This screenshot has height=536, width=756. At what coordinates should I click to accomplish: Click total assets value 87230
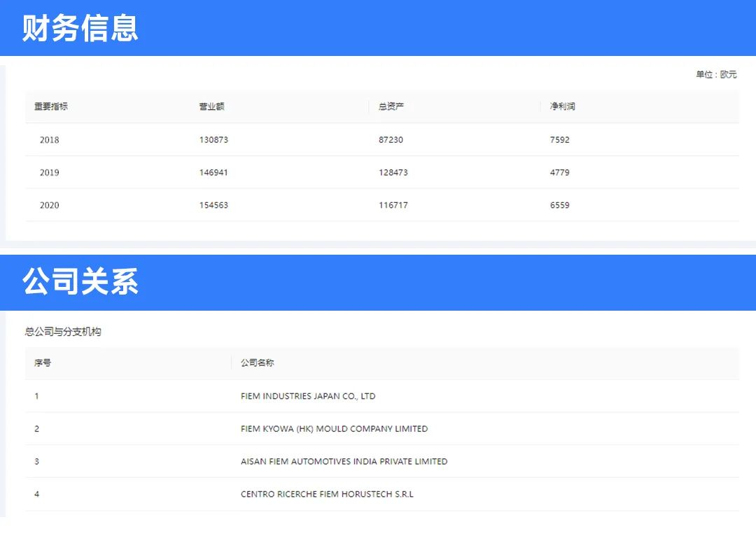391,140
